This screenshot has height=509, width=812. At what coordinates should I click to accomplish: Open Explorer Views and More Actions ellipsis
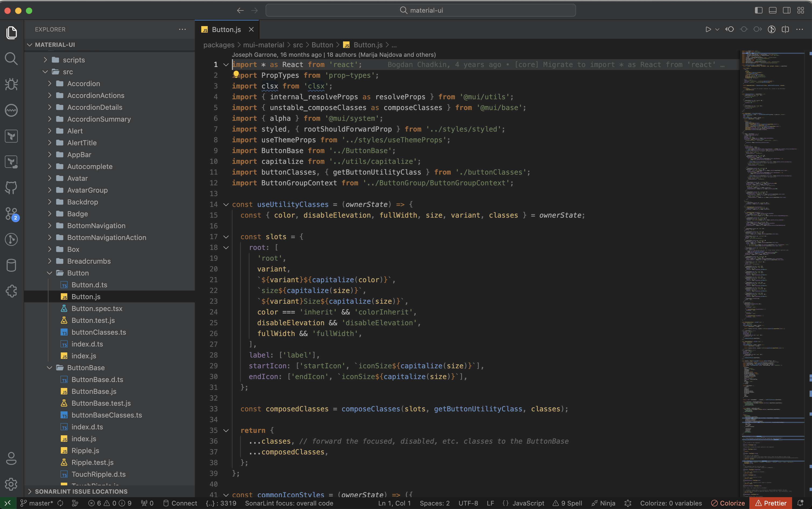tap(182, 29)
